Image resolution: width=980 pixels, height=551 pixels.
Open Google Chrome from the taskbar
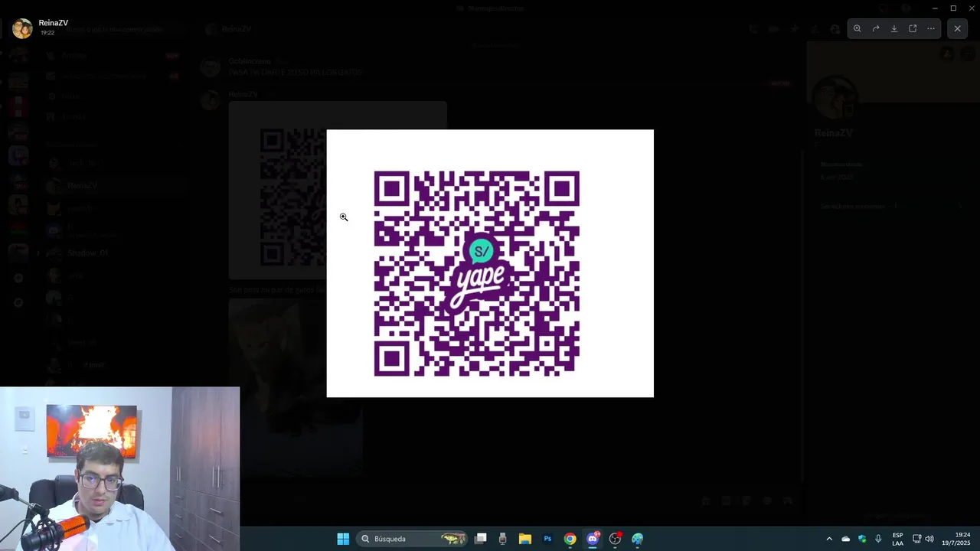click(570, 539)
